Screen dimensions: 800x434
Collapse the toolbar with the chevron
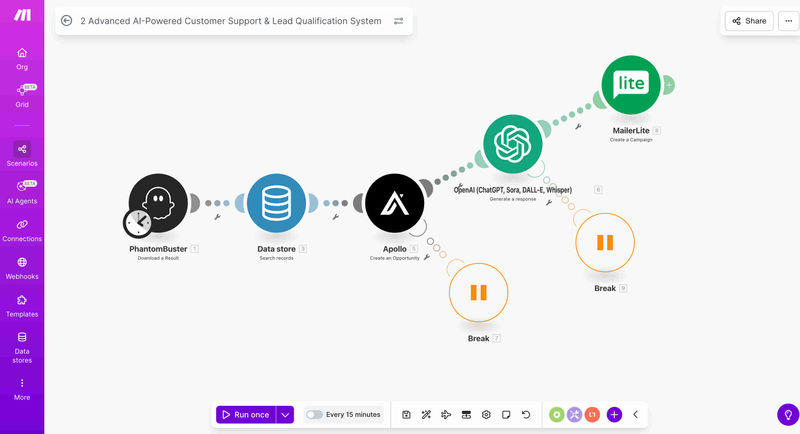coord(636,415)
